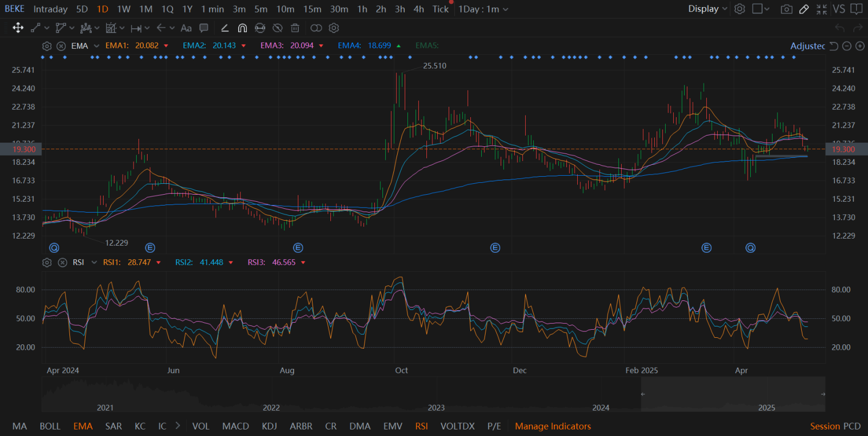Enable the MA main indicator
Image resolution: width=868 pixels, height=436 pixels.
20,426
